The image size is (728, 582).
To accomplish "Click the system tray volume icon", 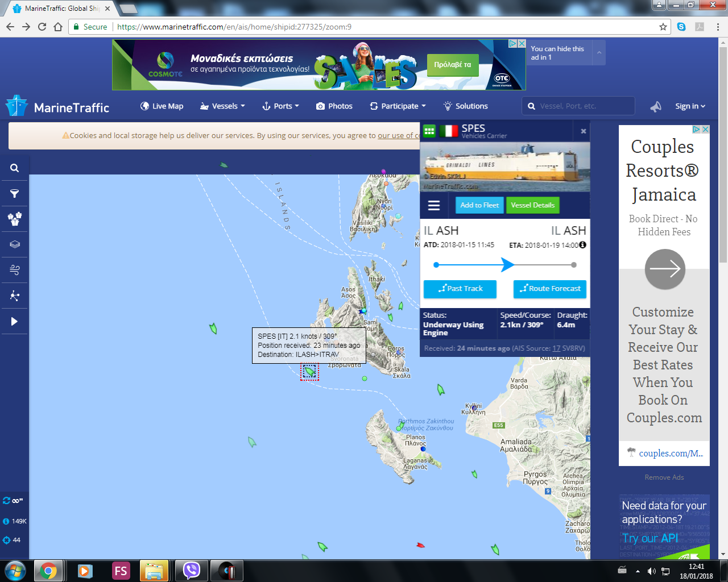I will [652, 571].
